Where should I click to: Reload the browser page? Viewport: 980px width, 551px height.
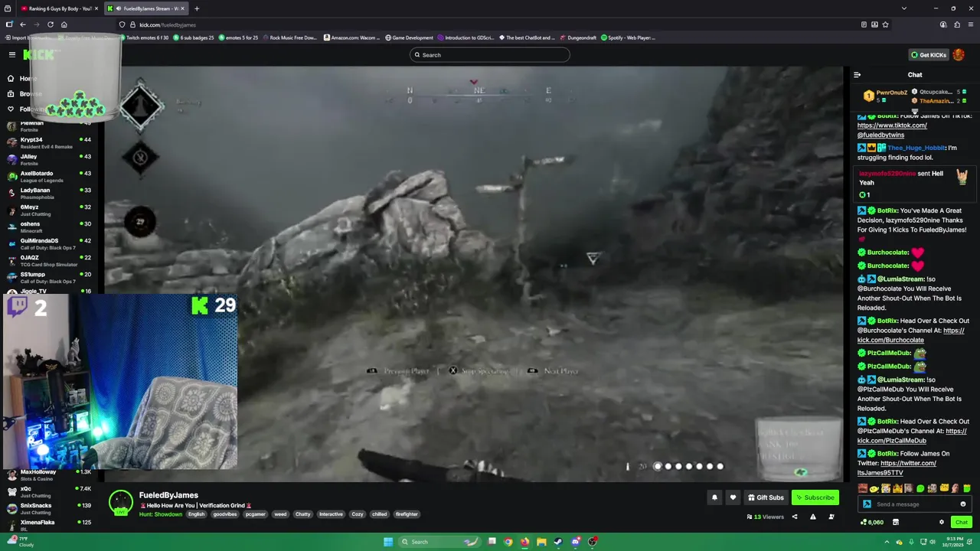coord(51,24)
